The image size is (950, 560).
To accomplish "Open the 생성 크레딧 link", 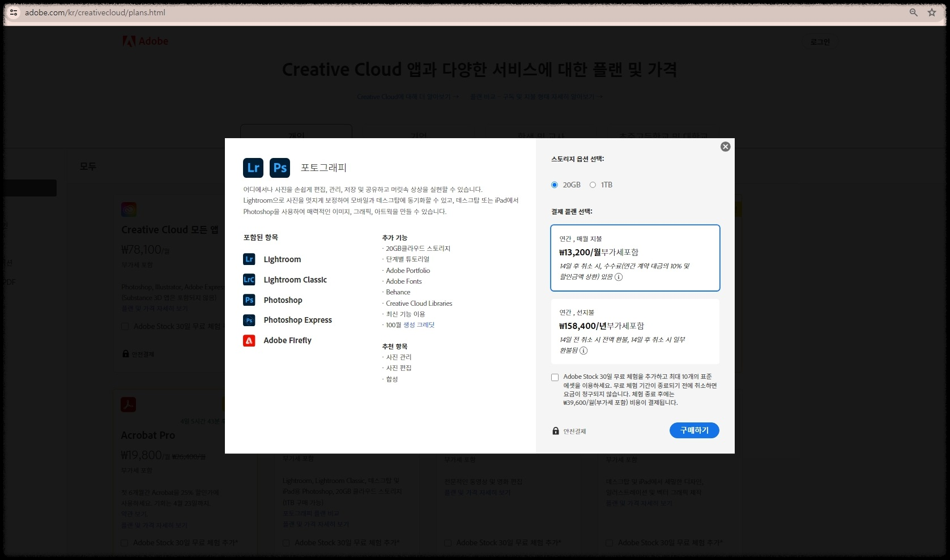I will 419,325.
